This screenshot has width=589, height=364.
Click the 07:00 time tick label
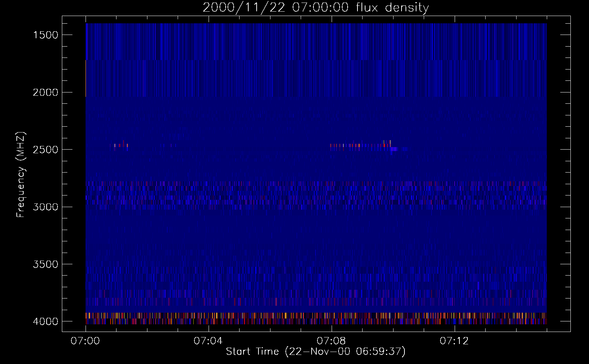click(85, 341)
